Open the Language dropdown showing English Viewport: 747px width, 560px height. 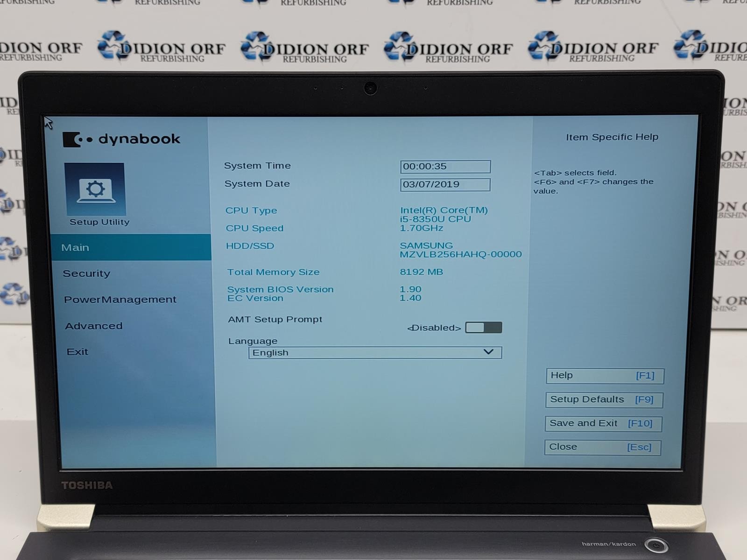tap(375, 352)
